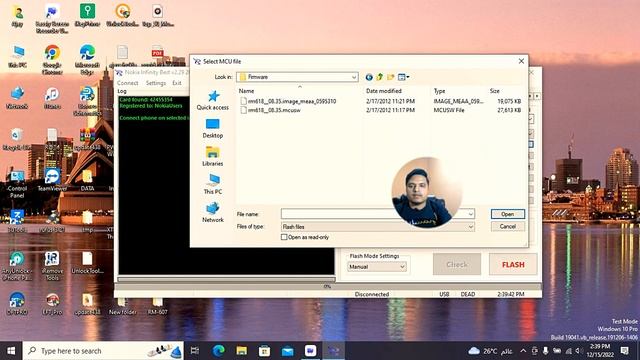Open Google Chrome desktop shortcut

pos(52,60)
